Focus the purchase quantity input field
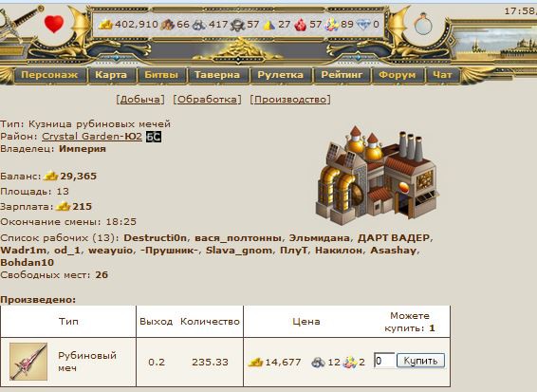Image resolution: width=537 pixels, height=392 pixels. (x=384, y=361)
